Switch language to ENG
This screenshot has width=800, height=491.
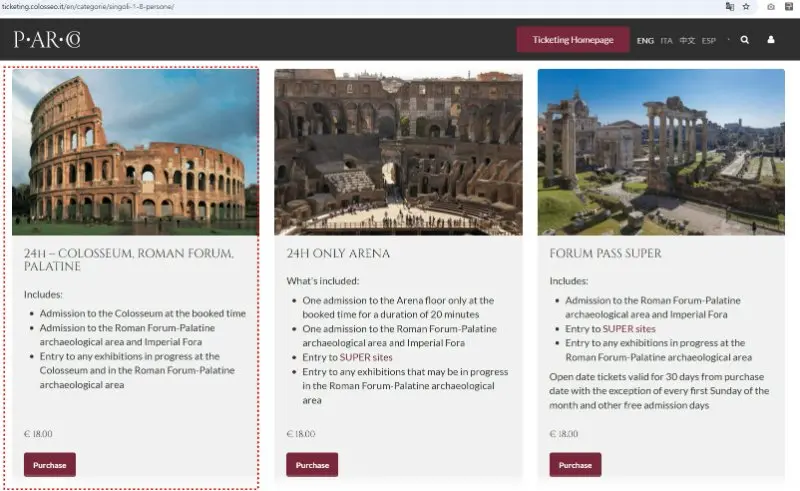[x=645, y=40]
